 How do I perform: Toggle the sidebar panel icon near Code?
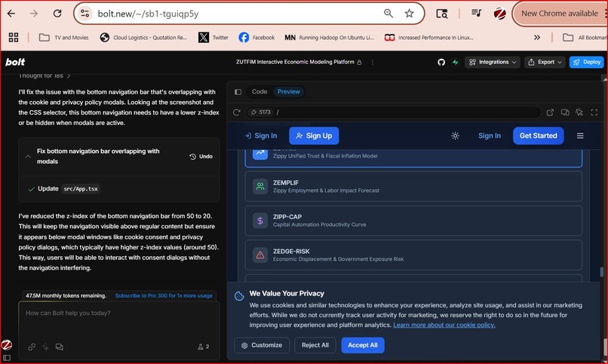(238, 92)
